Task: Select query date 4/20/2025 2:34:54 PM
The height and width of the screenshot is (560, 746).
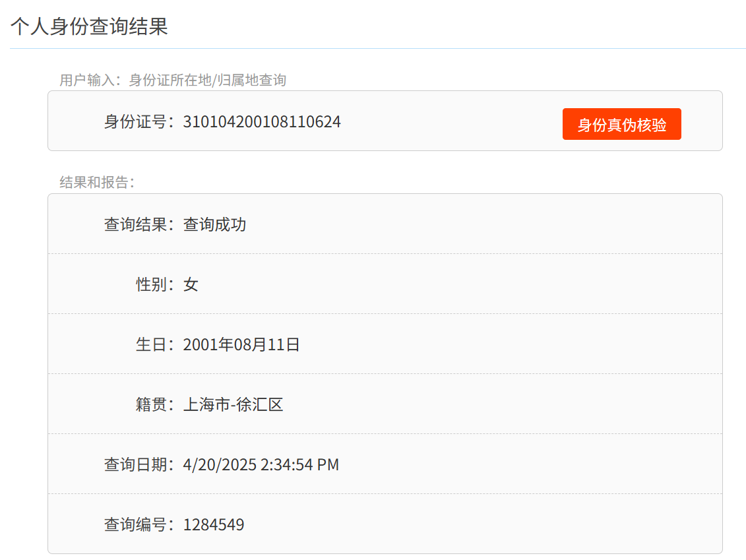Action: (261, 465)
